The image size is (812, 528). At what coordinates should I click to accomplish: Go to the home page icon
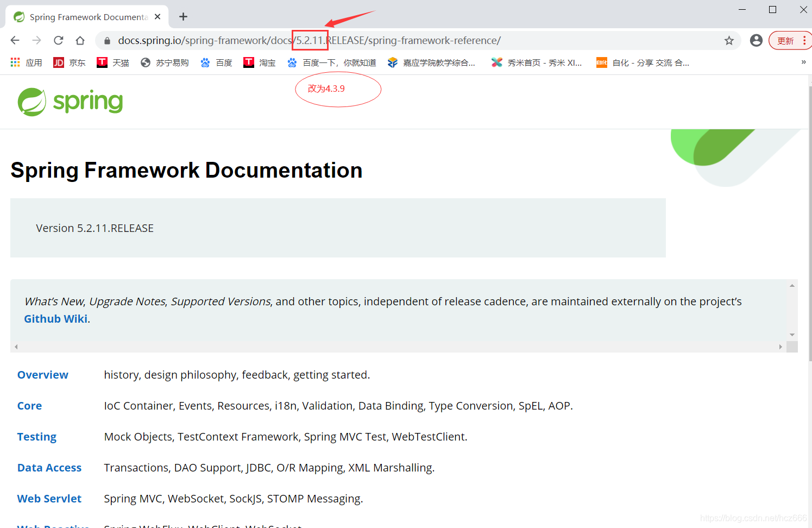80,40
